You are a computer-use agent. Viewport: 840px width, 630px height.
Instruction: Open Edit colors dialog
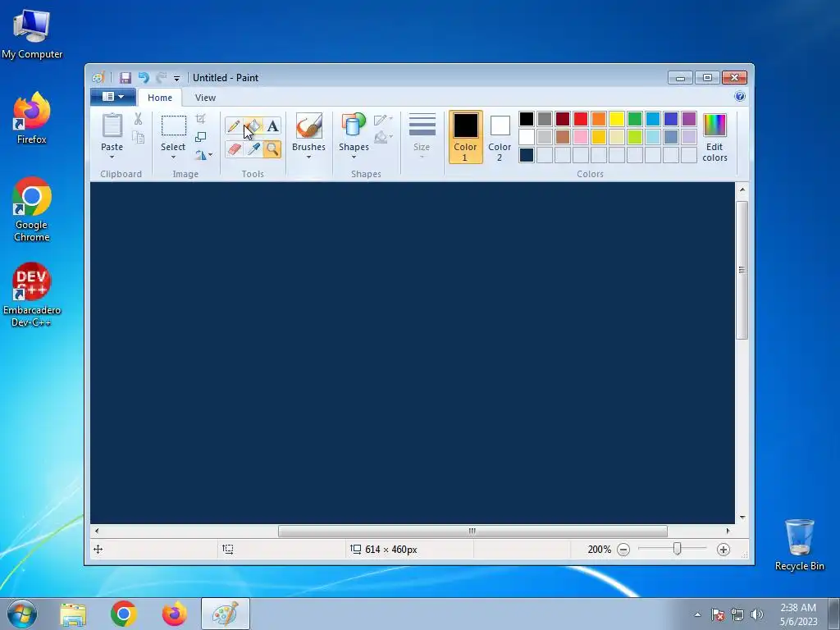click(x=714, y=138)
